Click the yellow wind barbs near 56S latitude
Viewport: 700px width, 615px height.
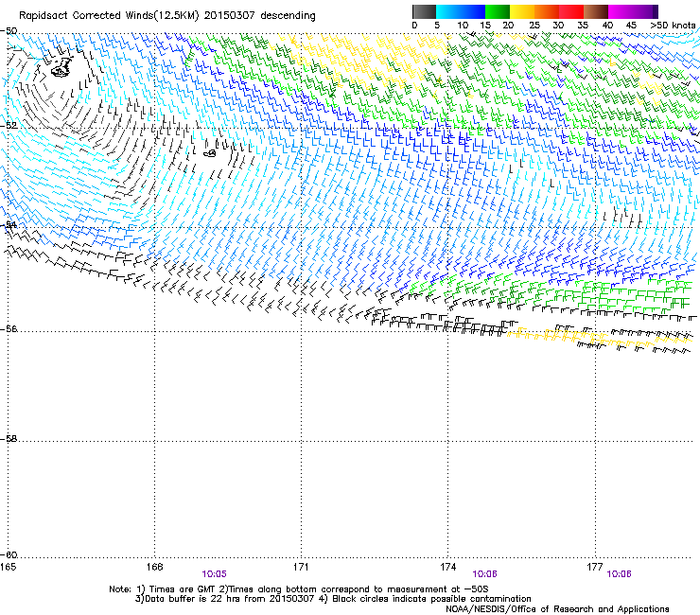tap(598, 336)
